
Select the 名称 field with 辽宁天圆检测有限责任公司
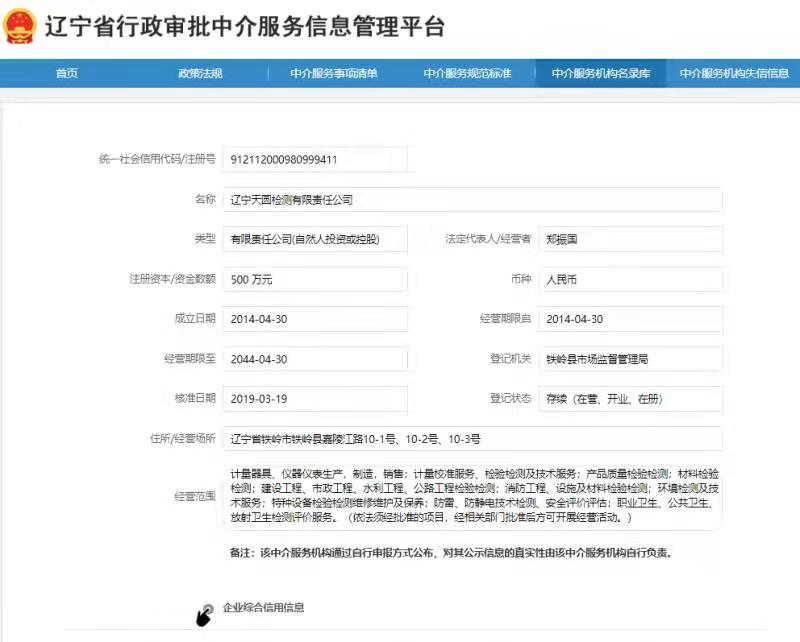pos(472,199)
